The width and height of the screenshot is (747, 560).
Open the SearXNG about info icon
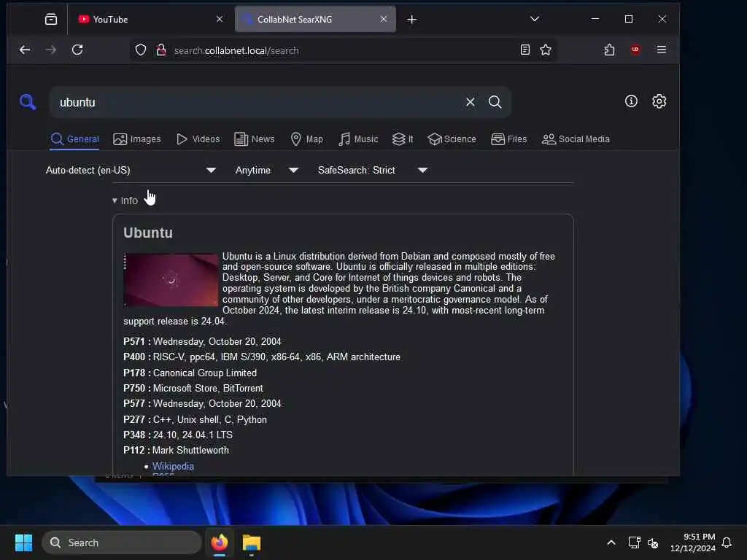tap(631, 101)
